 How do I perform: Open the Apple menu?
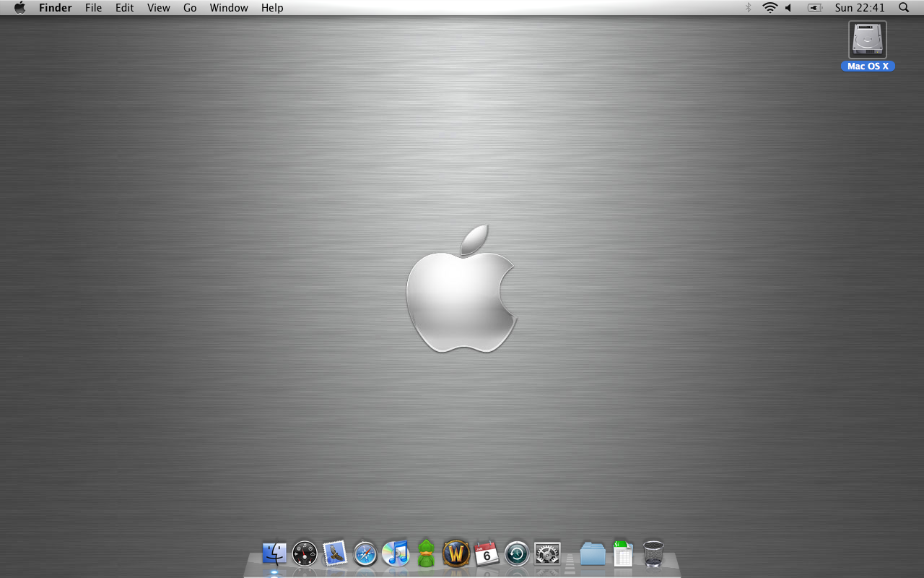tap(19, 8)
